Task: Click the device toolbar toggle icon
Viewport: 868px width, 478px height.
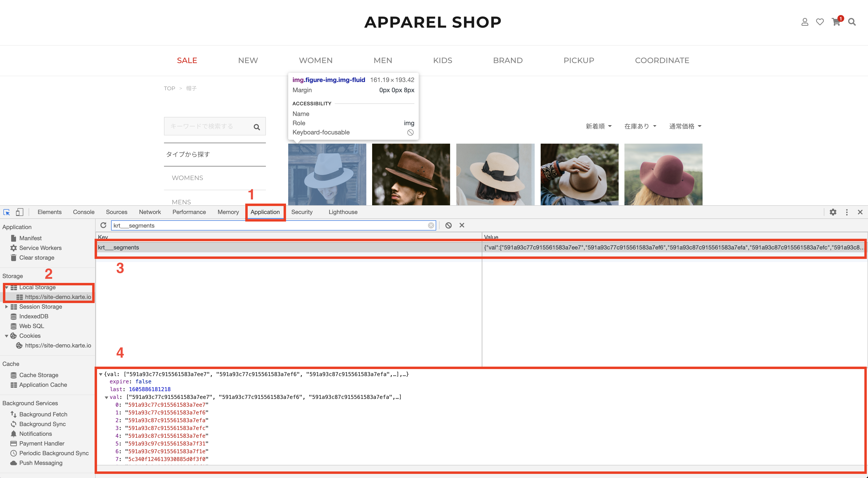Action: (x=19, y=212)
